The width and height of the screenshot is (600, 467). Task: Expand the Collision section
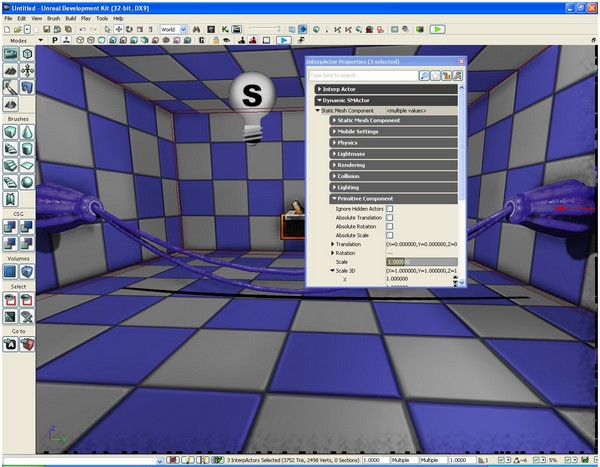click(x=393, y=176)
